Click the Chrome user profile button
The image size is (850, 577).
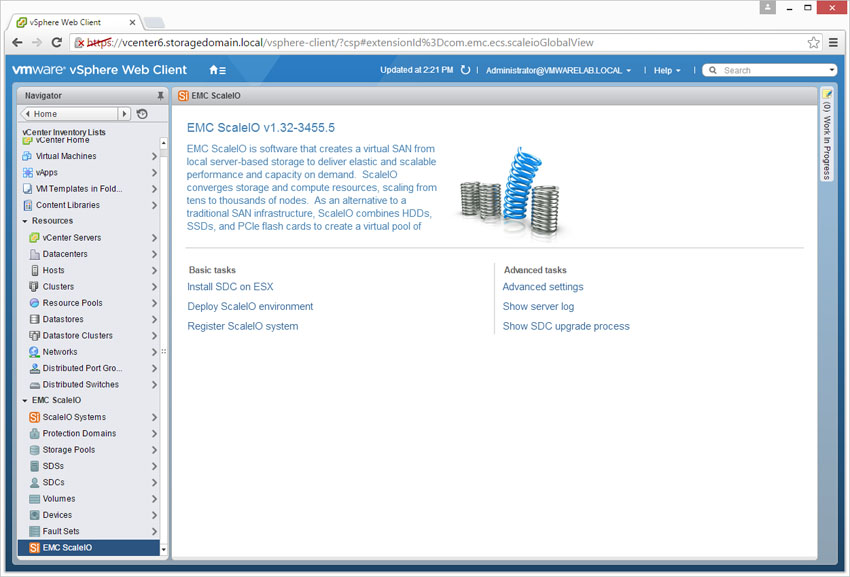pyautogui.click(x=767, y=8)
